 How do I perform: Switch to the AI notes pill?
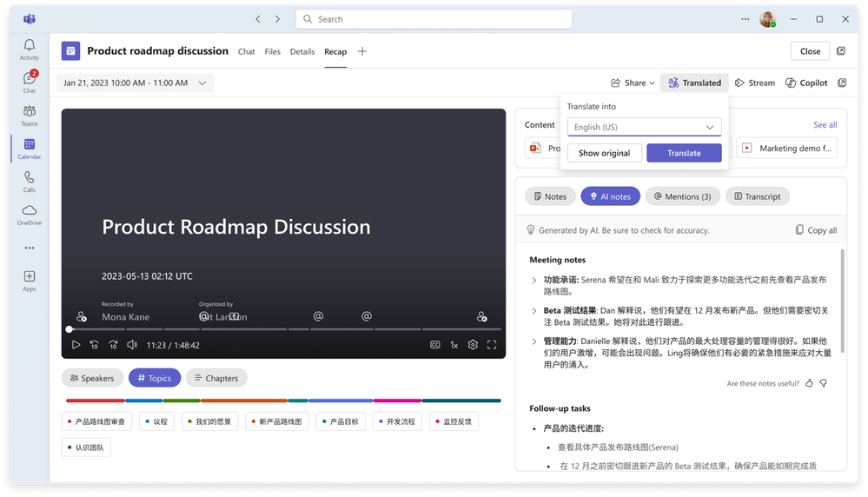click(610, 196)
